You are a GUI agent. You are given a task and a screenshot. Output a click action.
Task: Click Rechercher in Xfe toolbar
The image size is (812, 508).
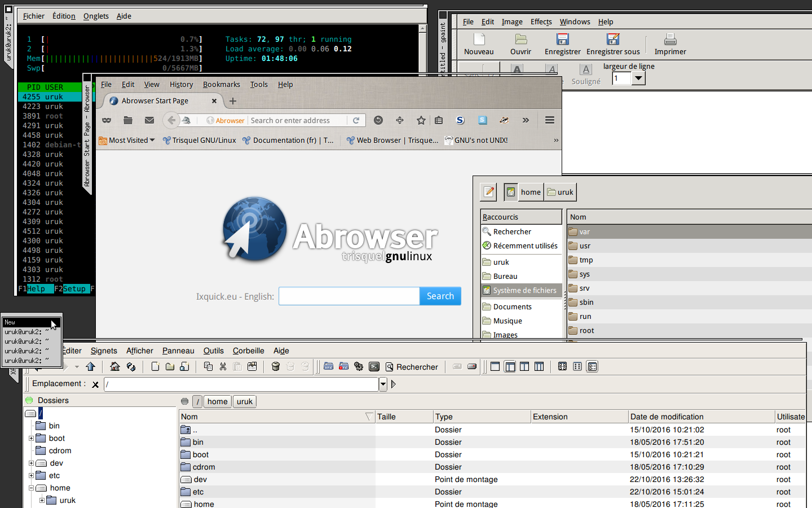[x=412, y=367]
